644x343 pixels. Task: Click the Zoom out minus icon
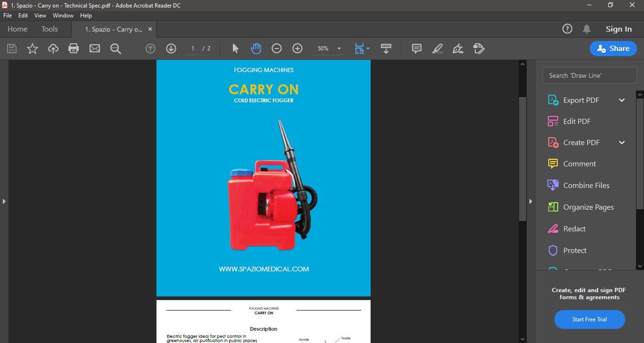277,49
